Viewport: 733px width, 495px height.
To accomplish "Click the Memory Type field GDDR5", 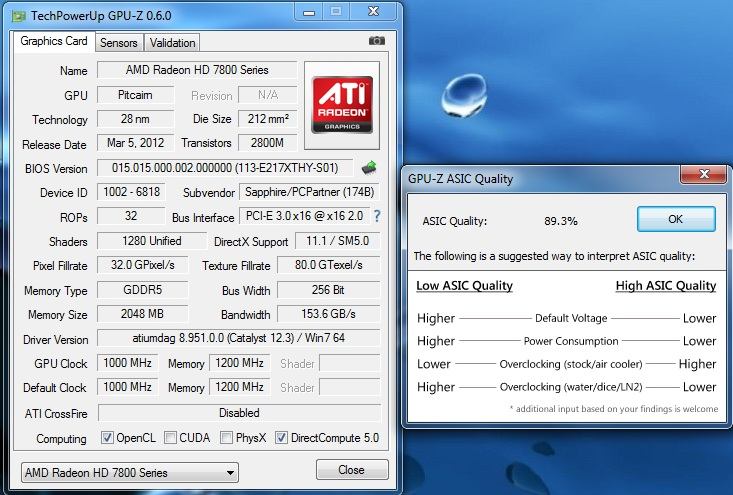I will pyautogui.click(x=143, y=290).
